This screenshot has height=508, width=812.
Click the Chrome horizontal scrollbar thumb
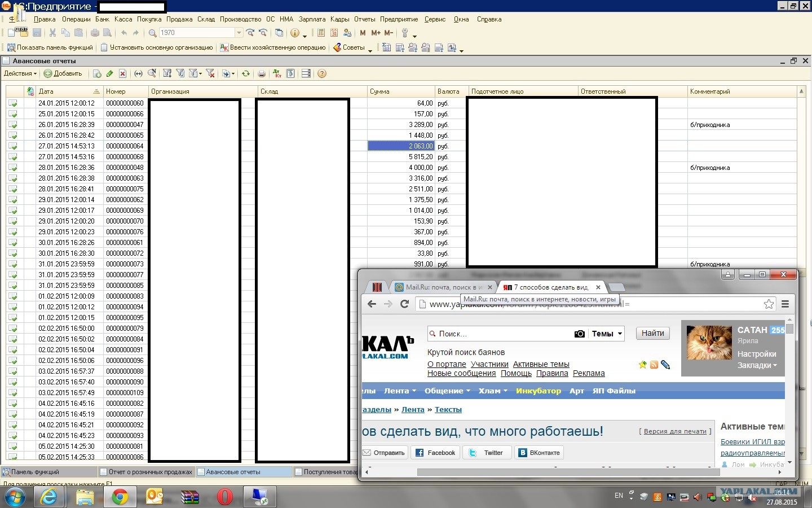[x=568, y=472]
